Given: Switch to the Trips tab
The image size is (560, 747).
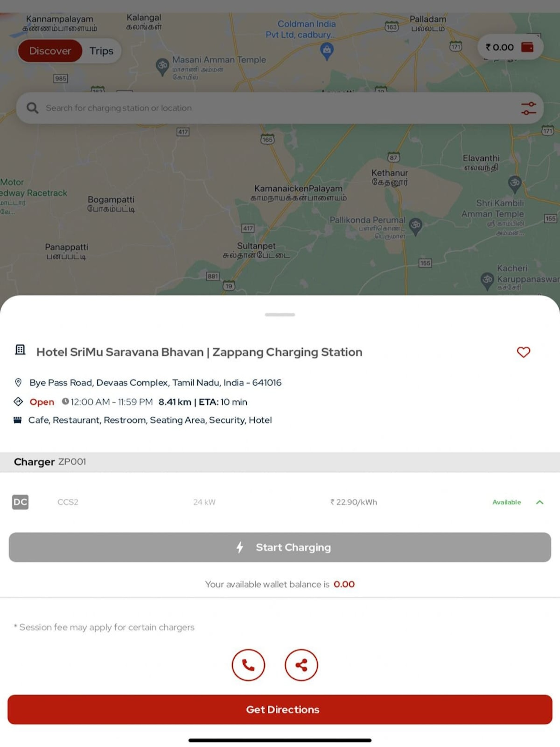Looking at the screenshot, I should [101, 51].
